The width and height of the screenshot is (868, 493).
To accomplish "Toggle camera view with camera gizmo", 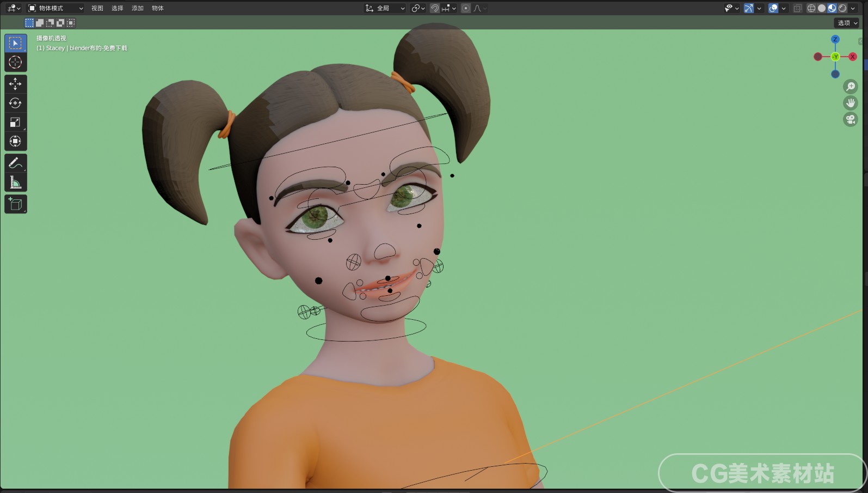I will click(x=850, y=119).
